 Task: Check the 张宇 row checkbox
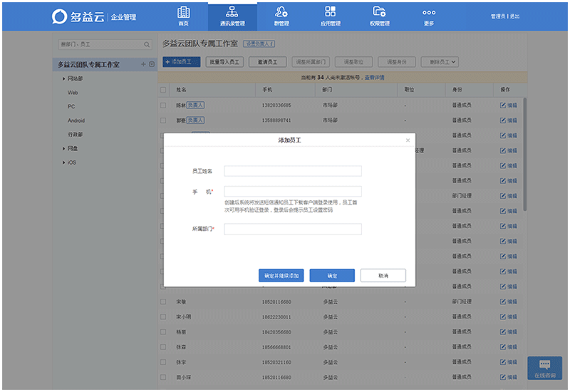coord(163,362)
